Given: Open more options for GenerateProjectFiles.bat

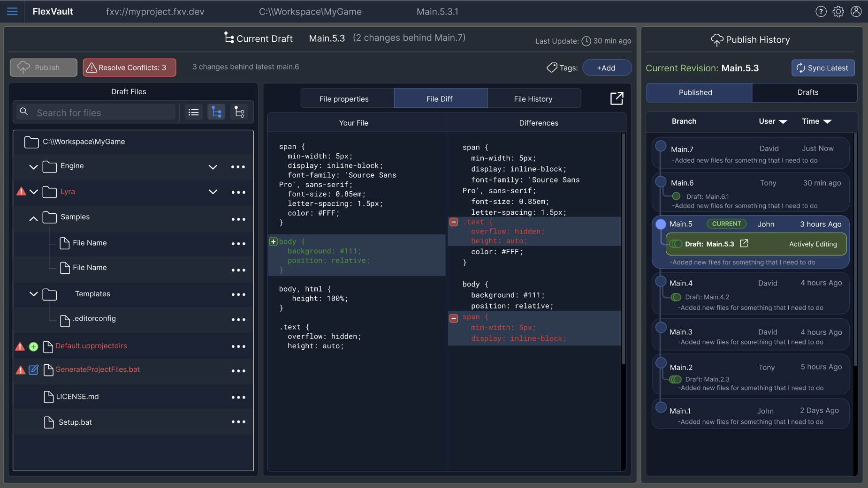Looking at the screenshot, I should (x=238, y=371).
